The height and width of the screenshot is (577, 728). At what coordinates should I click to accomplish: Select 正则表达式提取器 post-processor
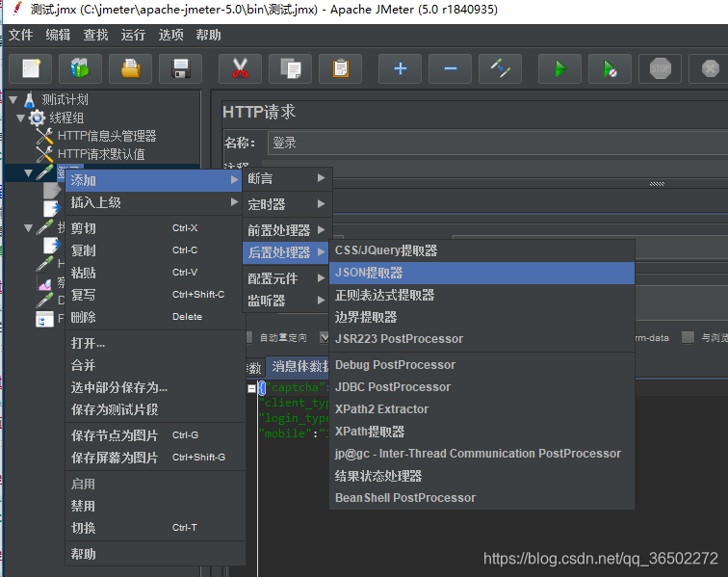point(481,295)
